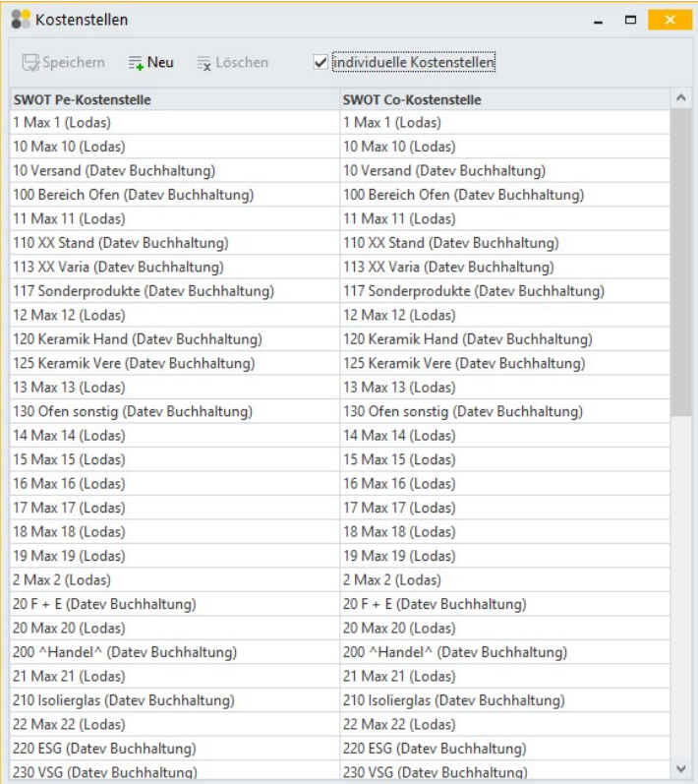The height and width of the screenshot is (784, 698).
Task: Maximize the Kostenstellen window
Action: tap(630, 20)
